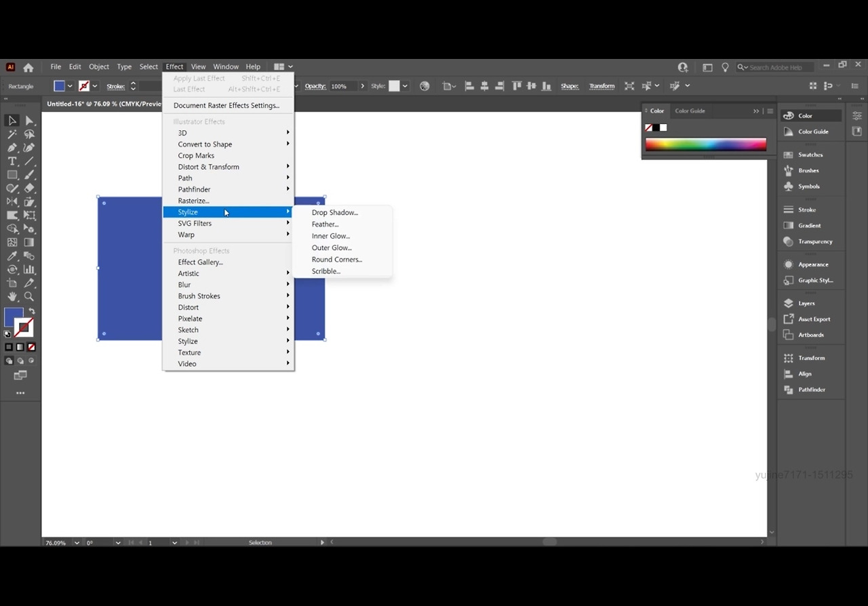This screenshot has width=868, height=606.
Task: Open the control bar stroke color dropdown
Action: [x=94, y=86]
